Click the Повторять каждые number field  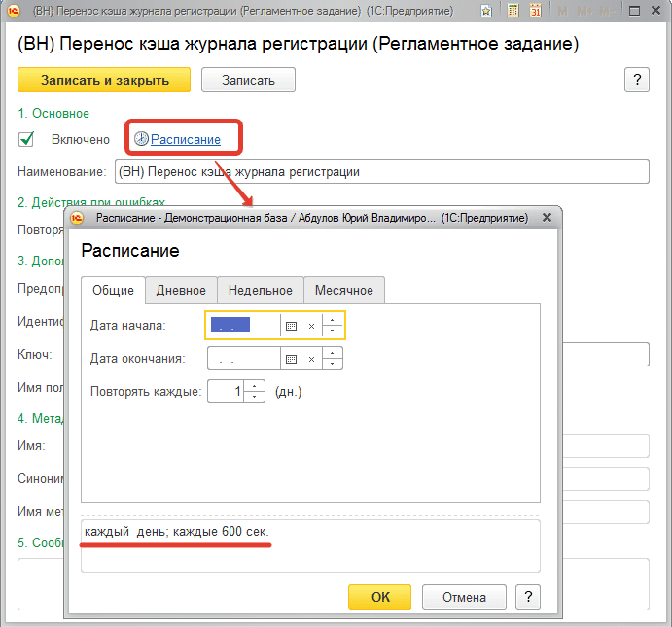(x=226, y=392)
